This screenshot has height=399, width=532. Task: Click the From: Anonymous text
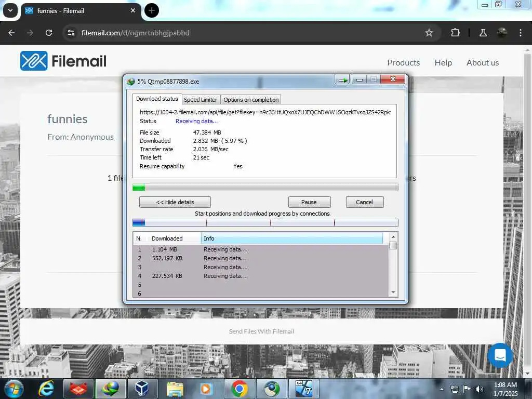81,137
